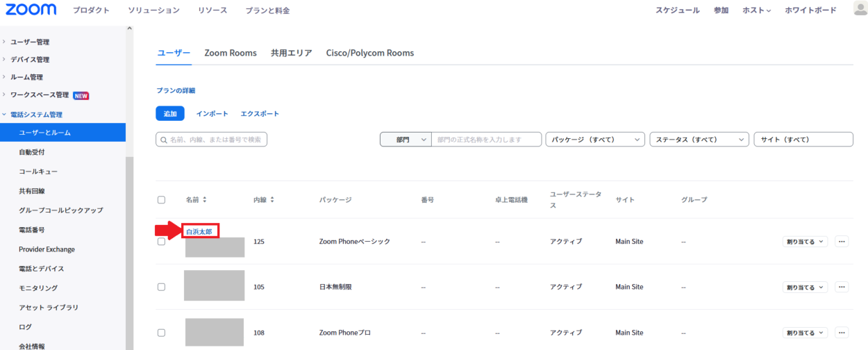Click 参加 in top bar
The height and width of the screenshot is (350, 868).
(721, 10)
